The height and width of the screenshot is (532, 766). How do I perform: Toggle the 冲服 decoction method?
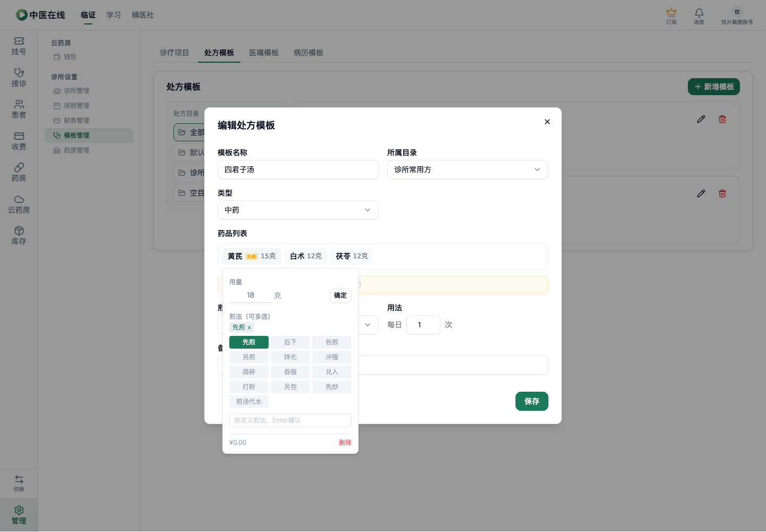pos(332,357)
